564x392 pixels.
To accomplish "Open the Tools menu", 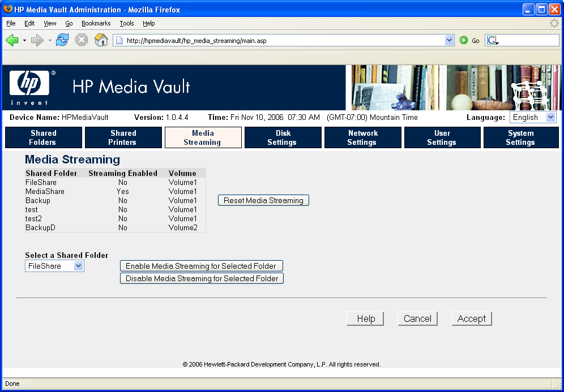I will pyautogui.click(x=127, y=23).
